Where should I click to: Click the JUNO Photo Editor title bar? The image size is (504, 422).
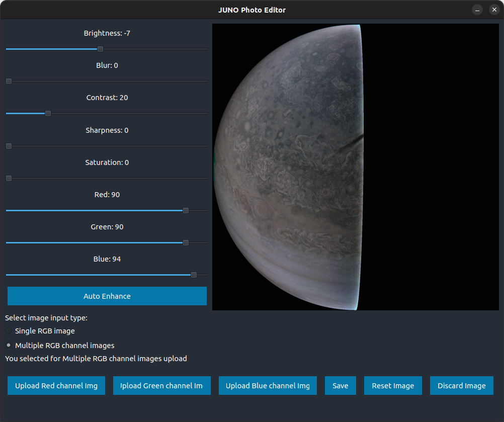pyautogui.click(x=251, y=10)
